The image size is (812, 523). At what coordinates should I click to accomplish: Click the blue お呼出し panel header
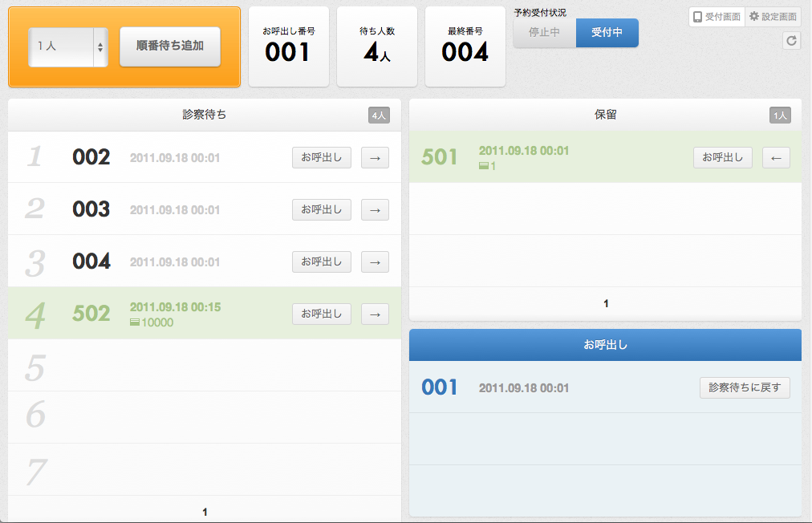pos(605,345)
